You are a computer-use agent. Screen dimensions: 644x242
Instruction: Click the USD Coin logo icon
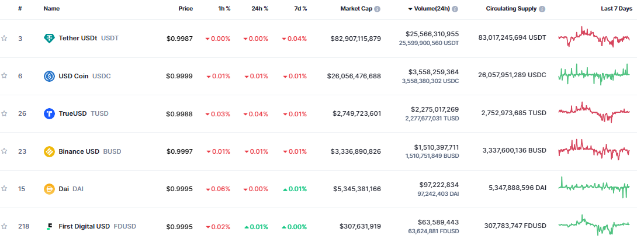pos(50,76)
